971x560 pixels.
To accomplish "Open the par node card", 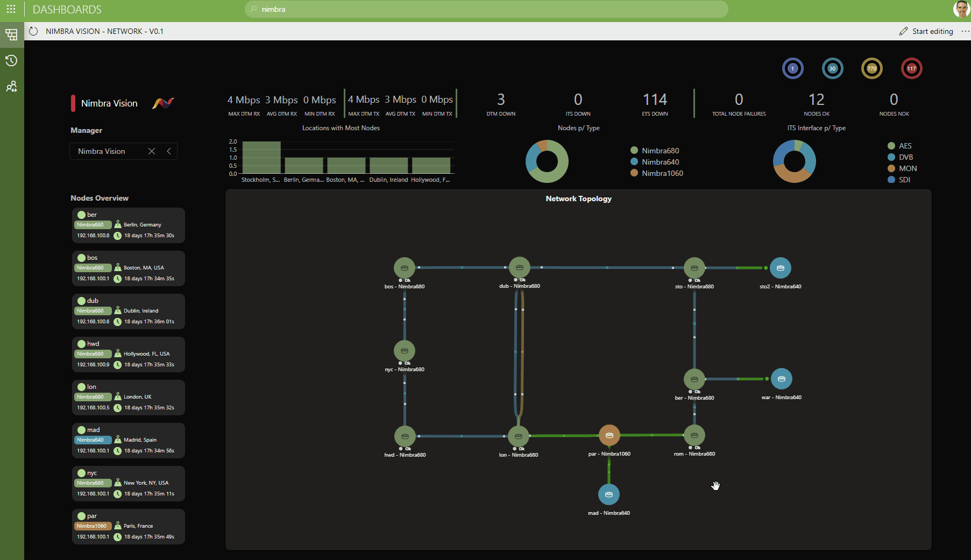I will [129, 527].
